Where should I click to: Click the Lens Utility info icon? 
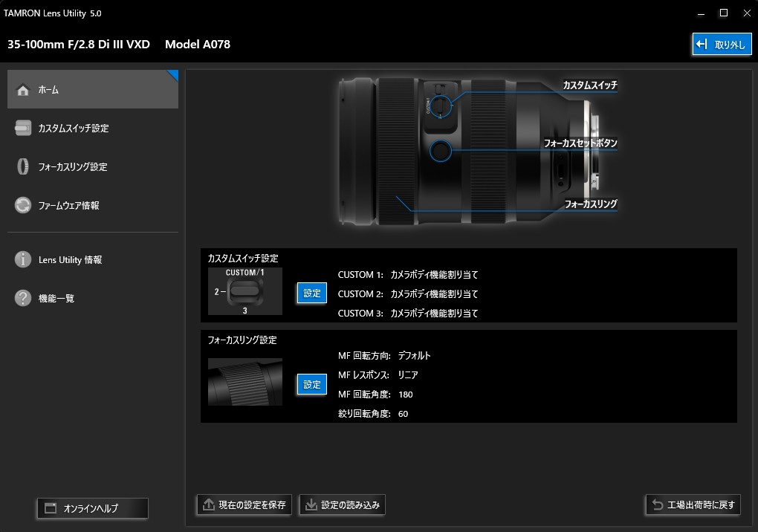(x=23, y=260)
